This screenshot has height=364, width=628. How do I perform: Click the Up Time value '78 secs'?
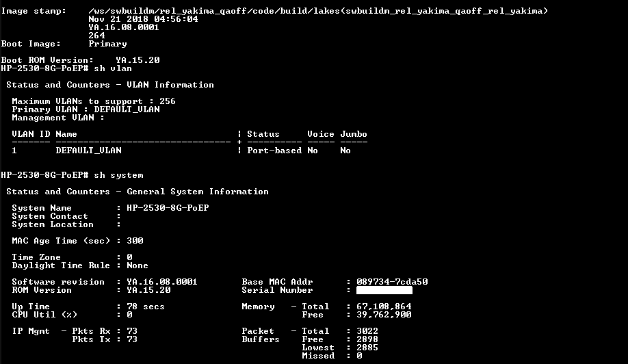click(146, 307)
